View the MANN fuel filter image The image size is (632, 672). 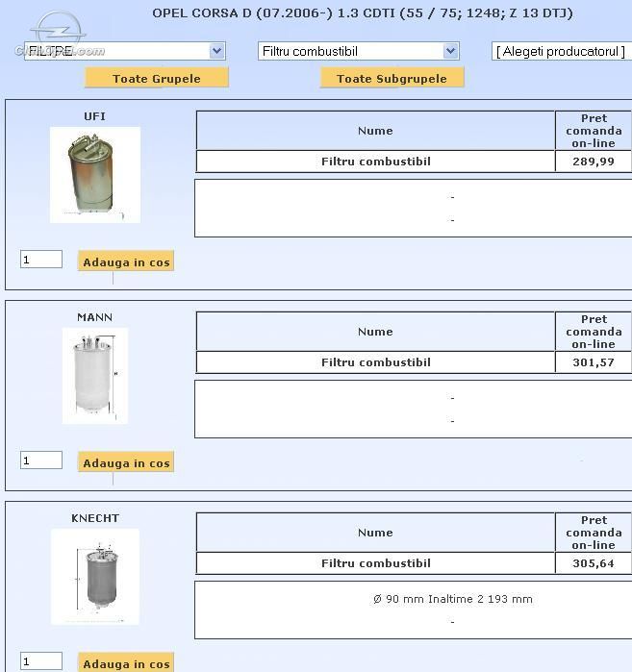coord(95,376)
